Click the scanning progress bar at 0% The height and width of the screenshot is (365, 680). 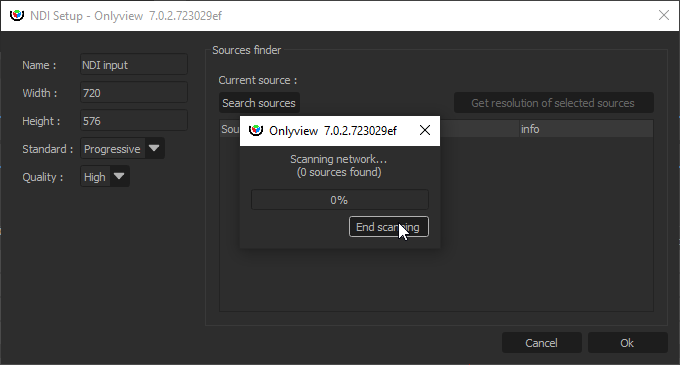340,200
